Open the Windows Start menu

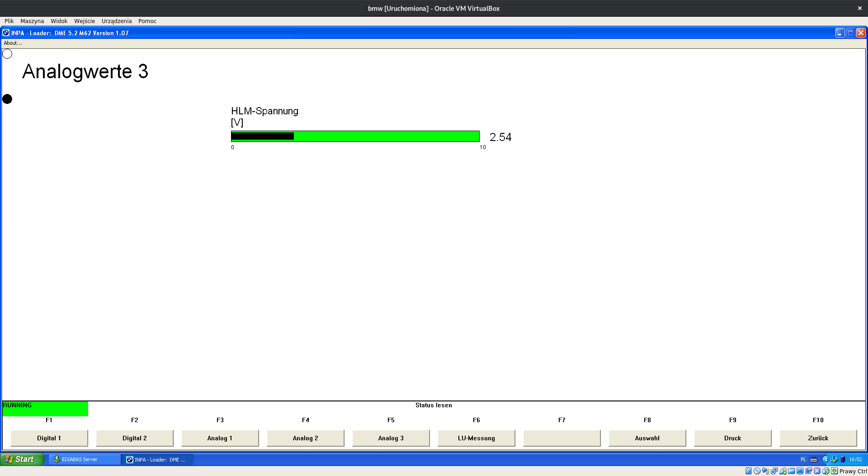22,459
